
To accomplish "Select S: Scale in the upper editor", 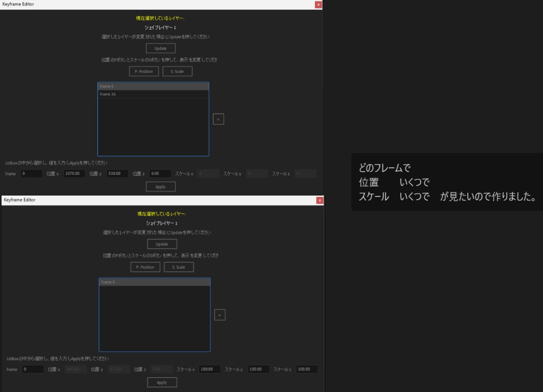I will 177,72.
